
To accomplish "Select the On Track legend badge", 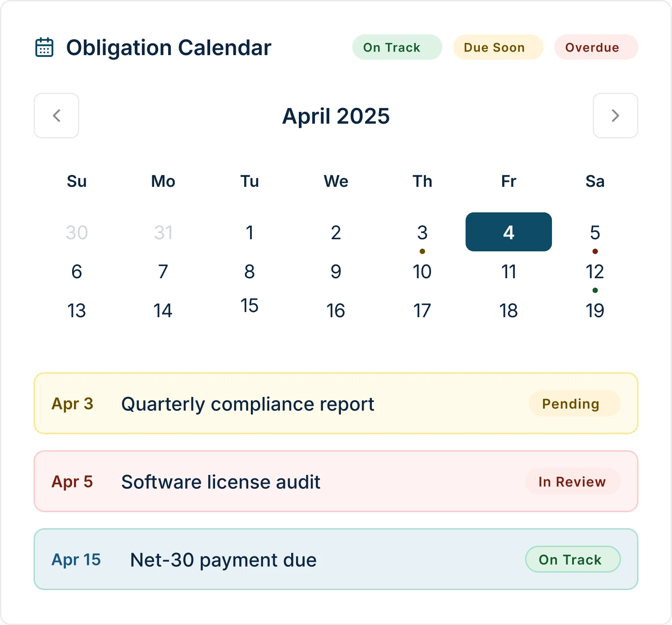I will tap(396, 47).
